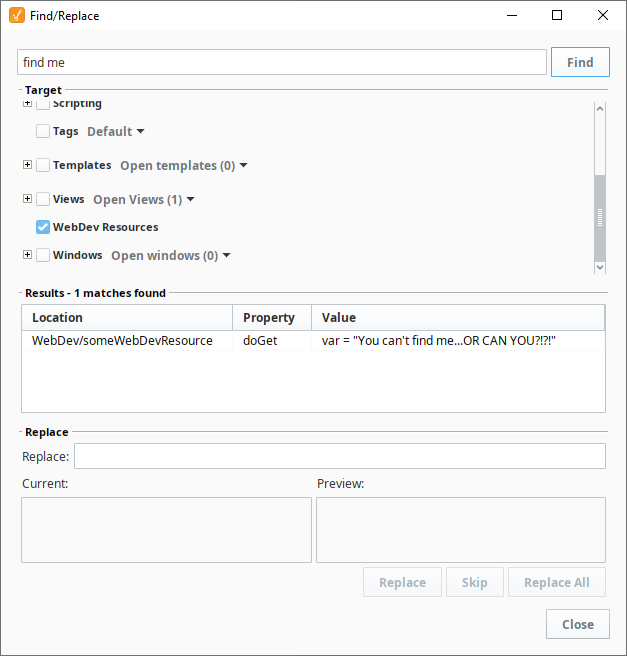This screenshot has width=627, height=656.
Task: Enable the Tags checkbox
Action: click(x=43, y=131)
